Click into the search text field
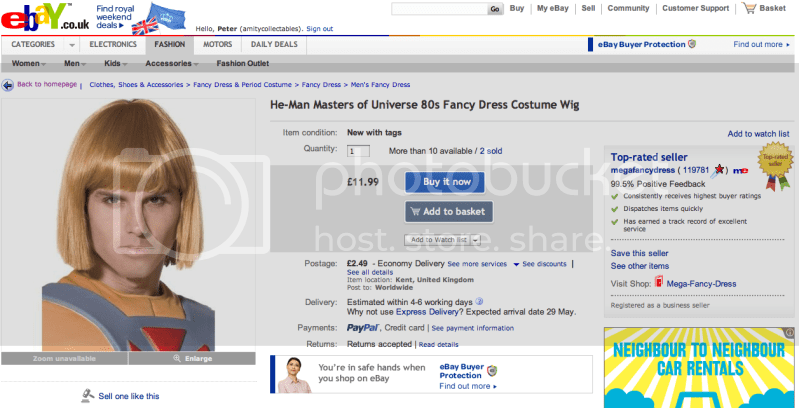 coord(439,9)
